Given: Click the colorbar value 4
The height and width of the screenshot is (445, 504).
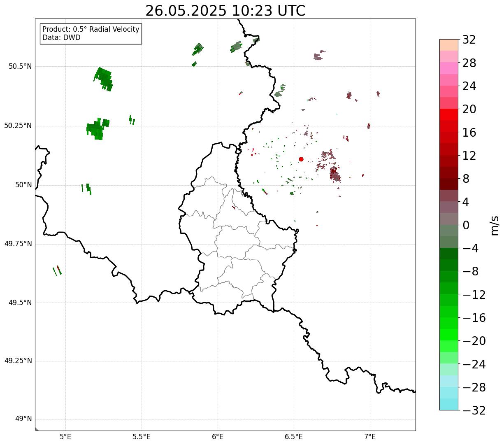Looking at the screenshot, I should pos(466,202).
